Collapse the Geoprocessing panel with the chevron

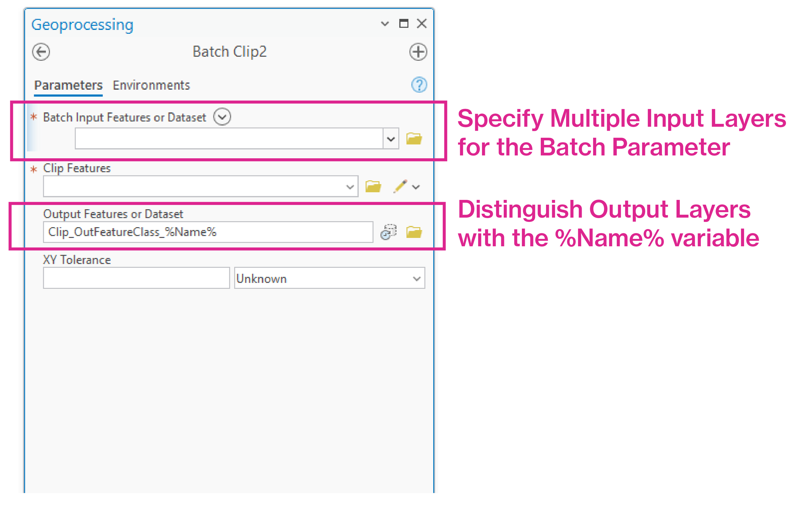[385, 24]
